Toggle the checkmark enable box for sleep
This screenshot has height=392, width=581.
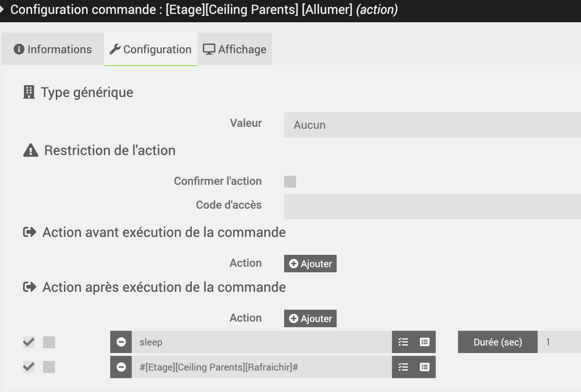pyautogui.click(x=29, y=342)
